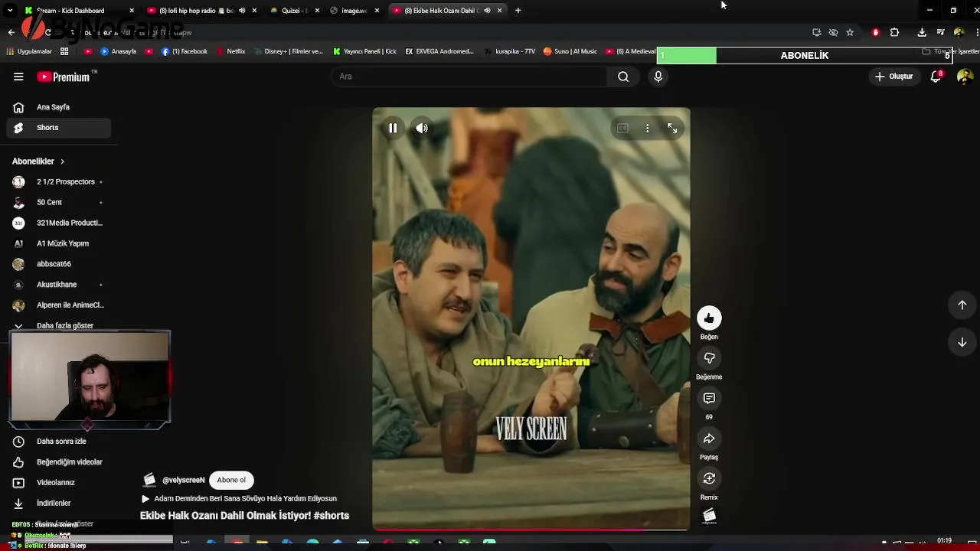
Task: Open the Short's three-dot options menu
Action: tap(647, 129)
